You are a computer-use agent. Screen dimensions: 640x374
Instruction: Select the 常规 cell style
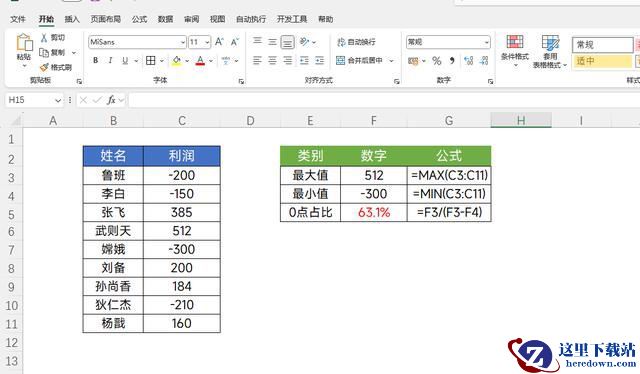pyautogui.click(x=602, y=45)
